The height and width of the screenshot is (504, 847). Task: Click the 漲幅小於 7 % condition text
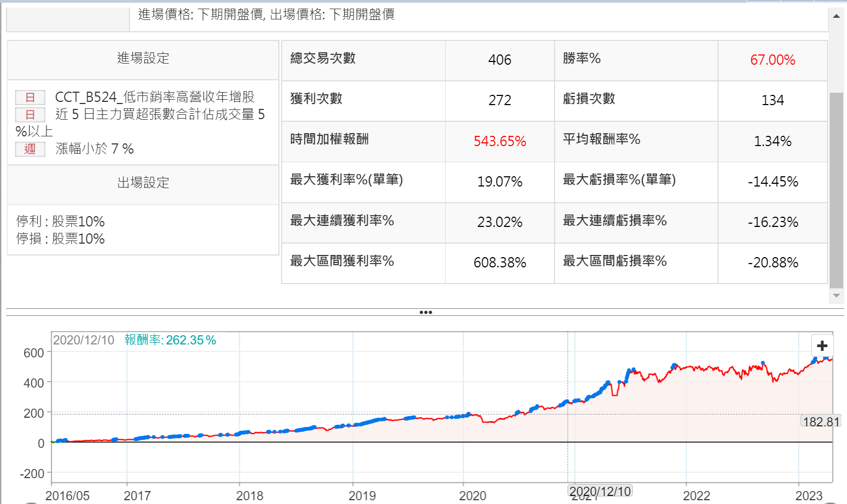(94, 149)
